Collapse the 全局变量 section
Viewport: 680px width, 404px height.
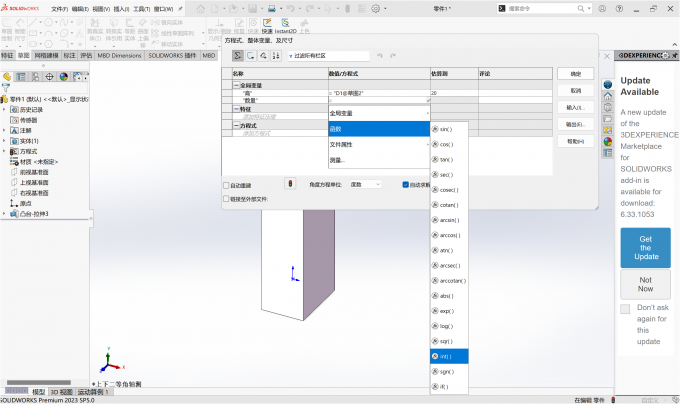[237, 85]
